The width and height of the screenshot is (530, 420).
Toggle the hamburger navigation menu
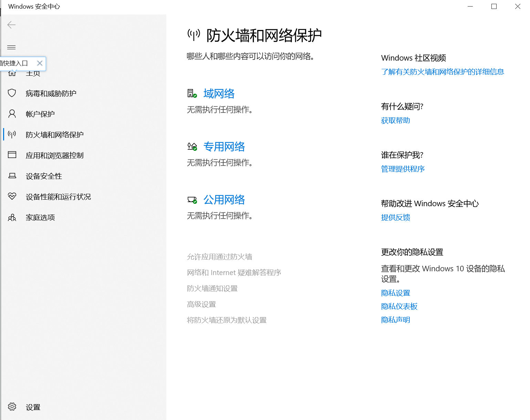12,48
